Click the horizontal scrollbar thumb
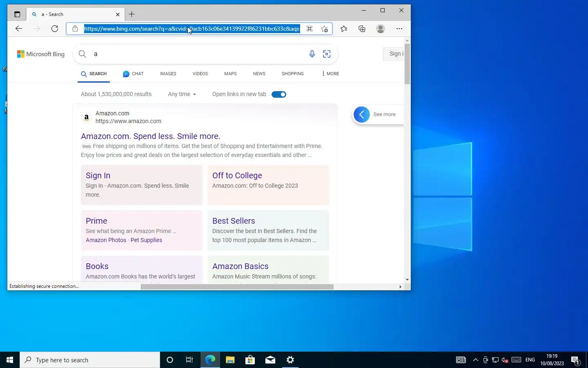 (x=237, y=287)
